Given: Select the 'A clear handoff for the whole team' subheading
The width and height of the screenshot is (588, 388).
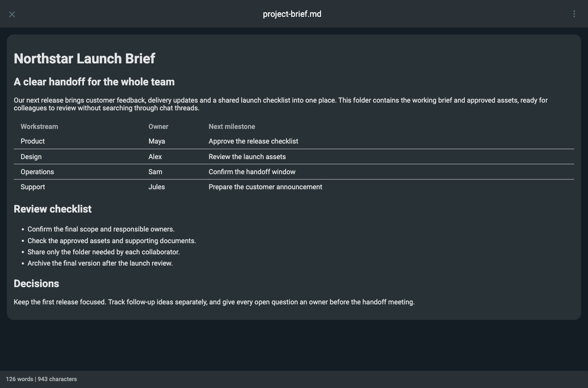Looking at the screenshot, I should point(94,82).
